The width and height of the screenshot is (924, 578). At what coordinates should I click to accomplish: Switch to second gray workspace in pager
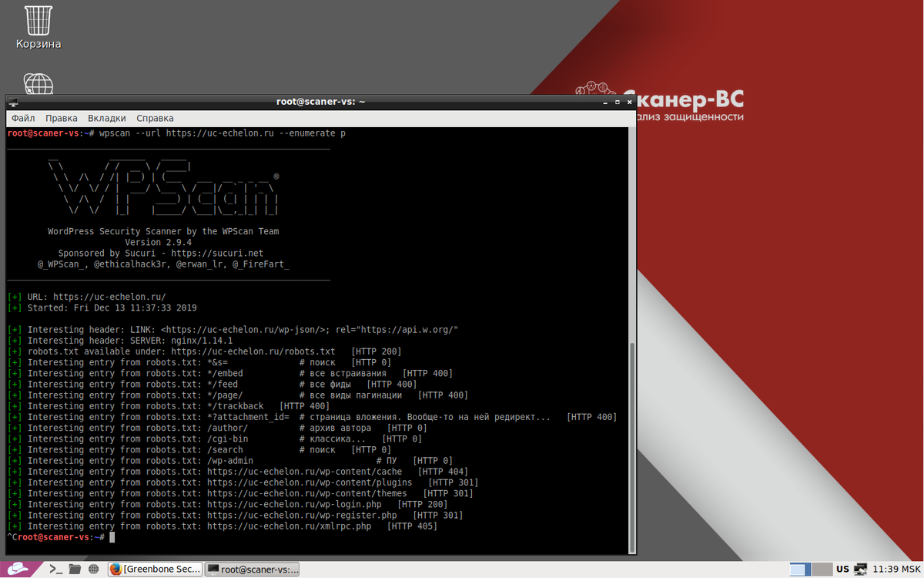tap(822, 570)
